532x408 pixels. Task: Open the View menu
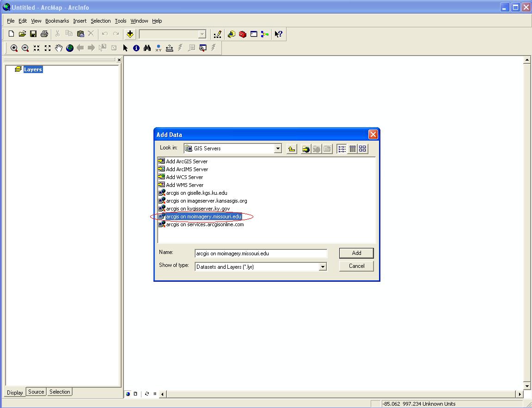[36, 21]
